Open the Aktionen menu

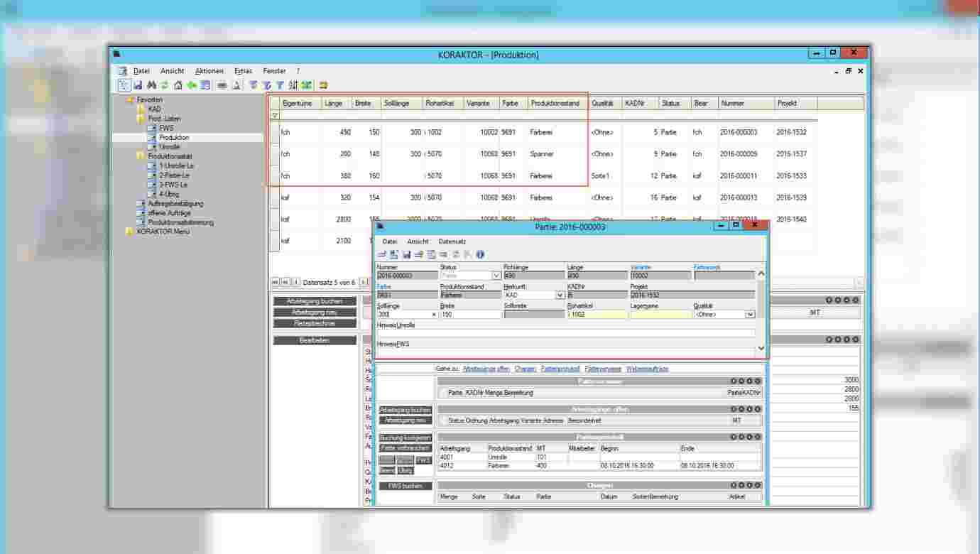pos(209,71)
